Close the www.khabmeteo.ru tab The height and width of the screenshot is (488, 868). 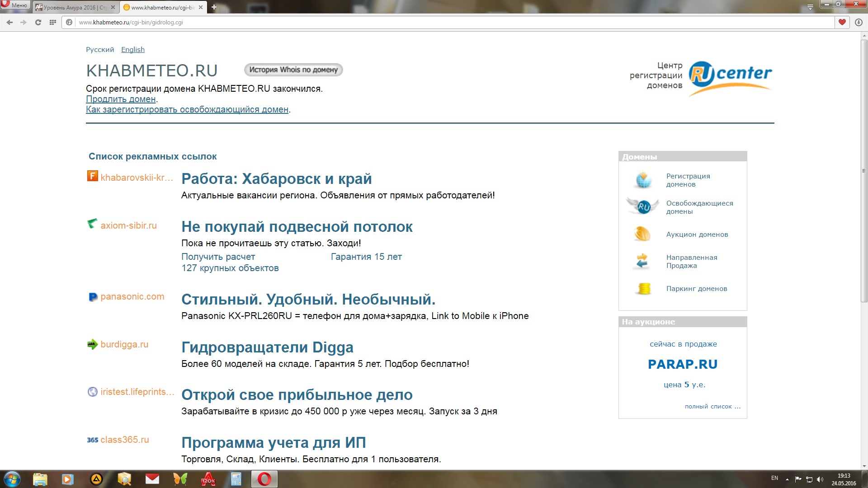pos(201,7)
